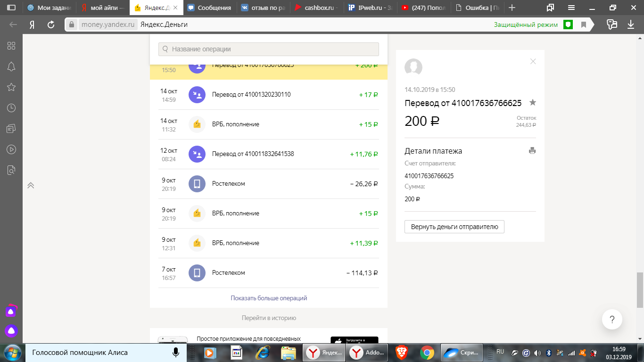Click the Защищённый режим label

point(526,25)
